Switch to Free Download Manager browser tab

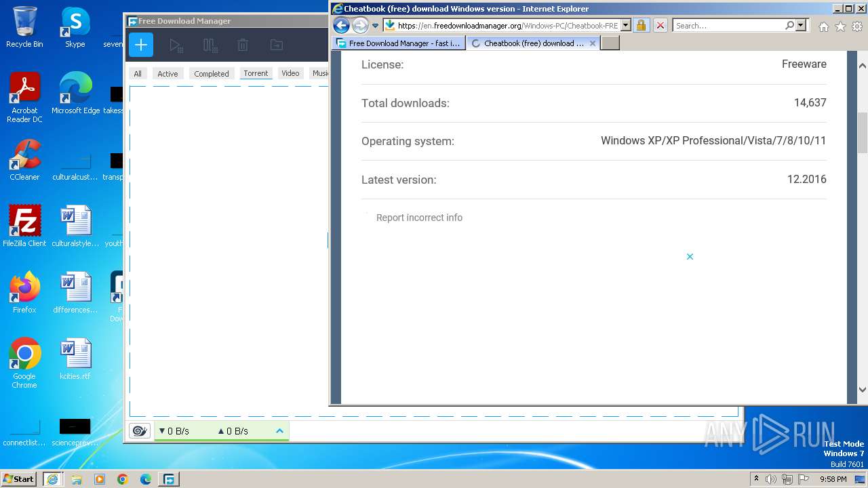[x=399, y=43]
